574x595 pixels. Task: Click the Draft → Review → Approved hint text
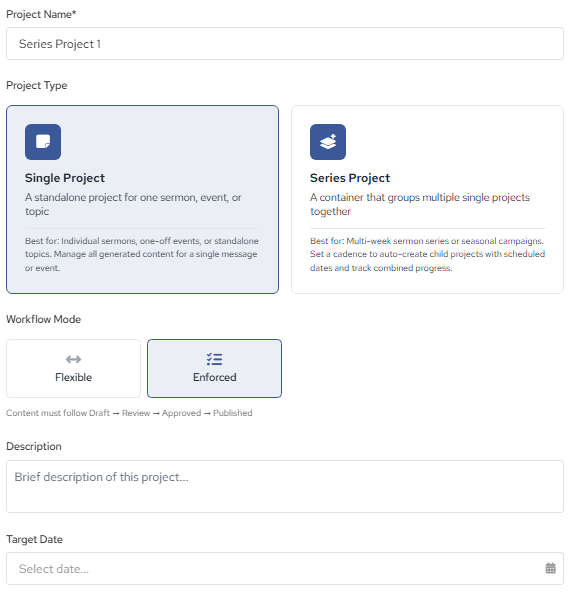coord(129,413)
